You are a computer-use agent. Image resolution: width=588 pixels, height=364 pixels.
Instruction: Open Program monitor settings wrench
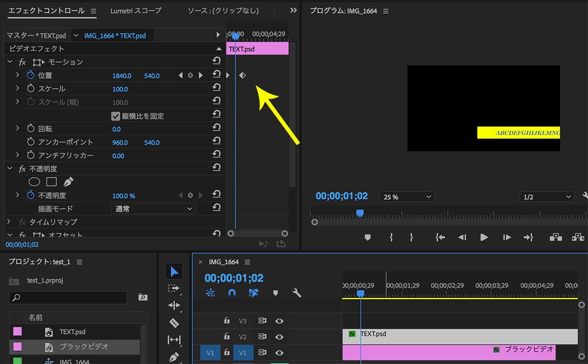pos(585,196)
